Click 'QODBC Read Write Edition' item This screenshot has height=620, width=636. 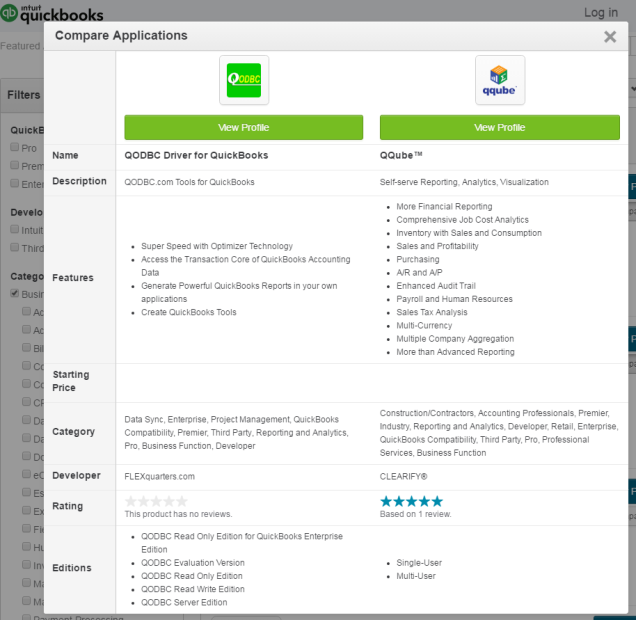(193, 589)
